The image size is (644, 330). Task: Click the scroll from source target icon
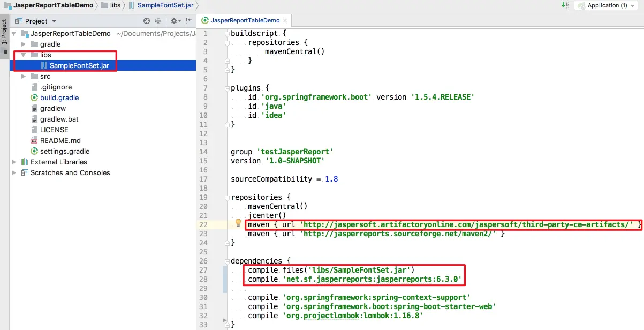click(x=147, y=21)
